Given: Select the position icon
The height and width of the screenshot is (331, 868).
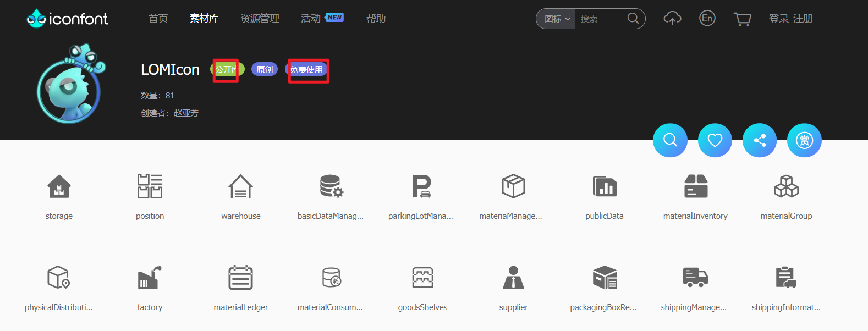Looking at the screenshot, I should click(x=150, y=186).
